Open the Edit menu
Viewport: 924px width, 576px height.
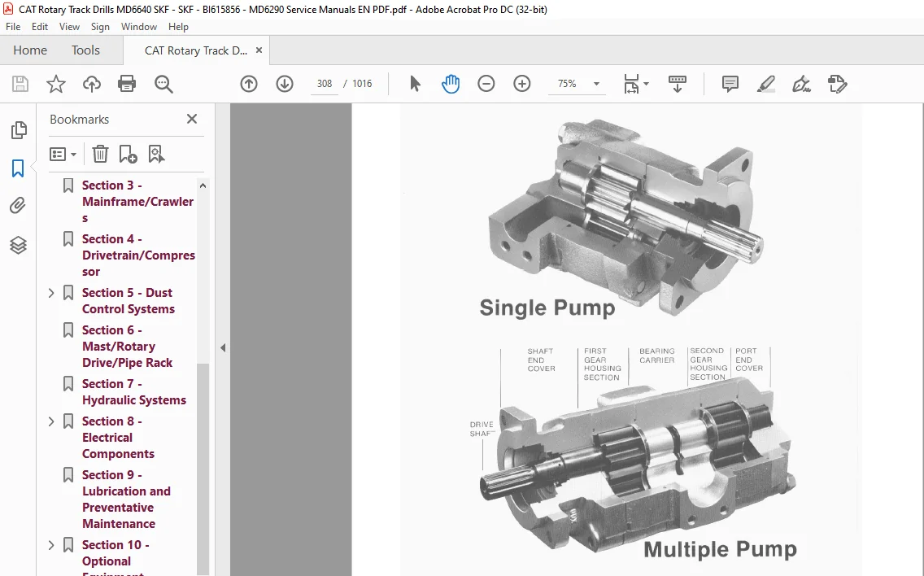[40, 27]
